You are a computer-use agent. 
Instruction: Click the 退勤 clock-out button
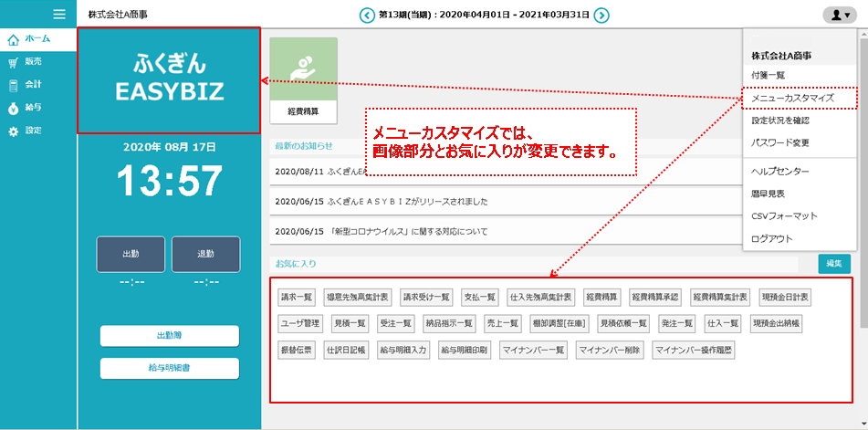206,255
